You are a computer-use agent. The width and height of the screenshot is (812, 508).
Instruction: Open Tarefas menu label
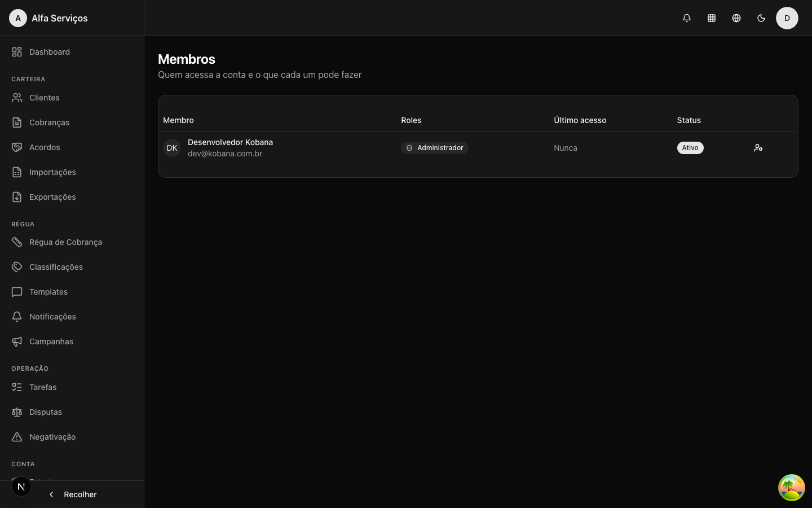pos(43,387)
